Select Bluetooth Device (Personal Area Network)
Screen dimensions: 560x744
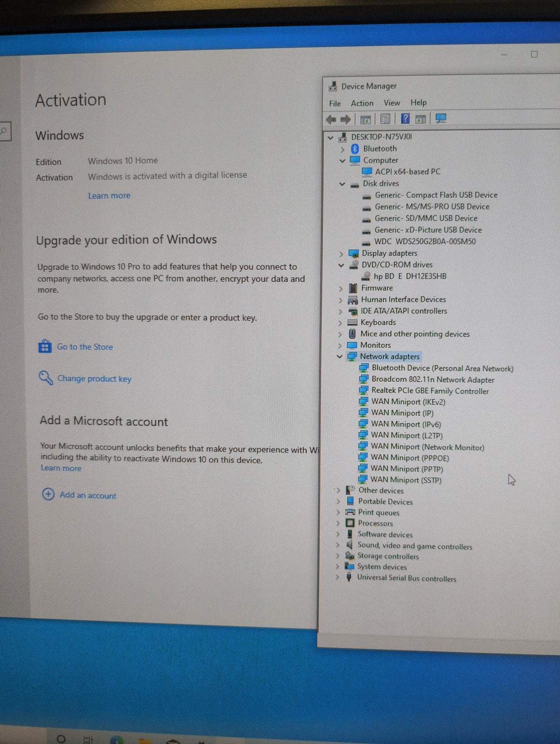[442, 368]
